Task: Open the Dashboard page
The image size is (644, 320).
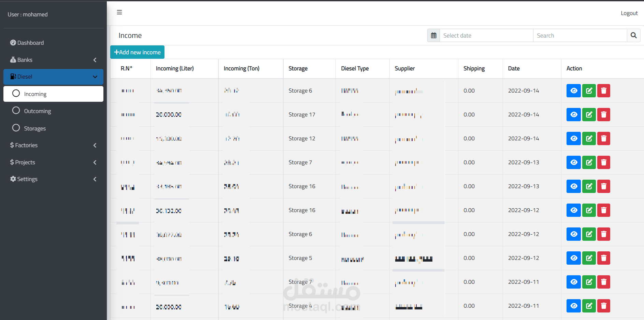Action: [53, 43]
